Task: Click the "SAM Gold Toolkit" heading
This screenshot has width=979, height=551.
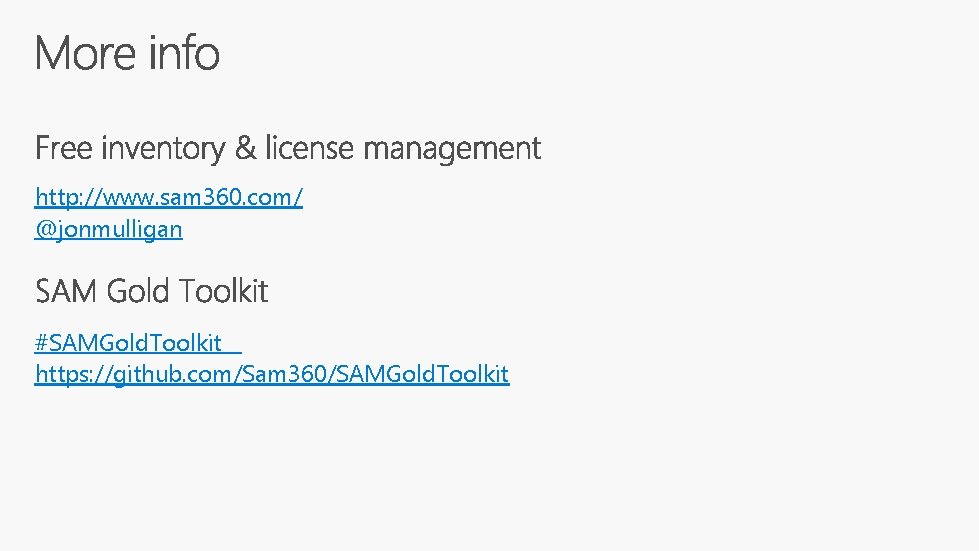Action: (x=152, y=291)
